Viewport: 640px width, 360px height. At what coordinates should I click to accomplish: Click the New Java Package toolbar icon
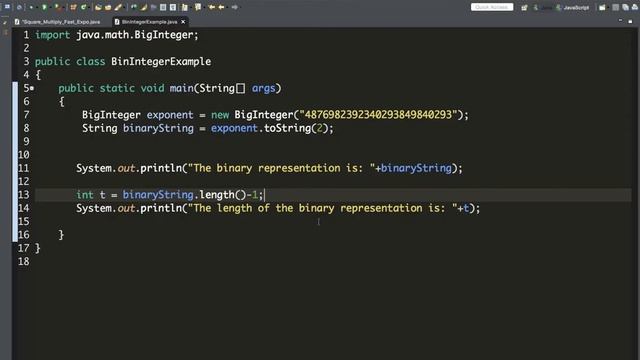73,7
